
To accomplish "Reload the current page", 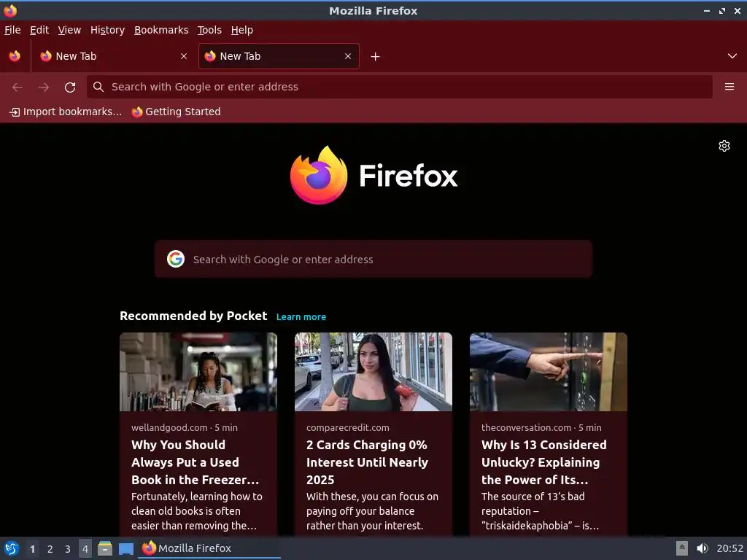I will point(70,87).
